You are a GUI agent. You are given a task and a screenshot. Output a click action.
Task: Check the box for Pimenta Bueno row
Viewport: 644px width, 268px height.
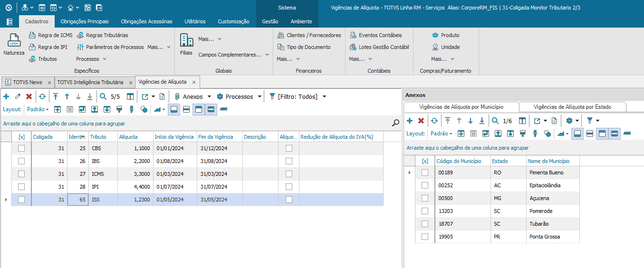(425, 172)
